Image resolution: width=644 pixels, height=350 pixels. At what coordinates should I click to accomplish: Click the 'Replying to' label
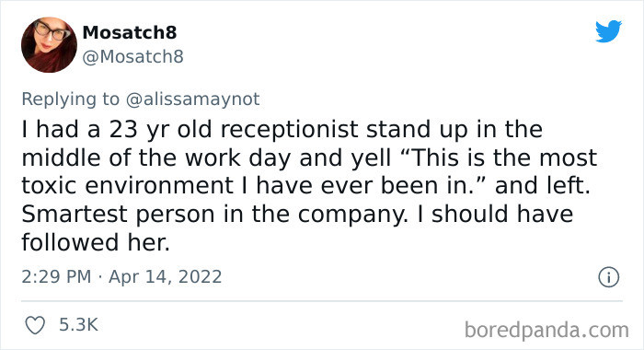pos(70,99)
